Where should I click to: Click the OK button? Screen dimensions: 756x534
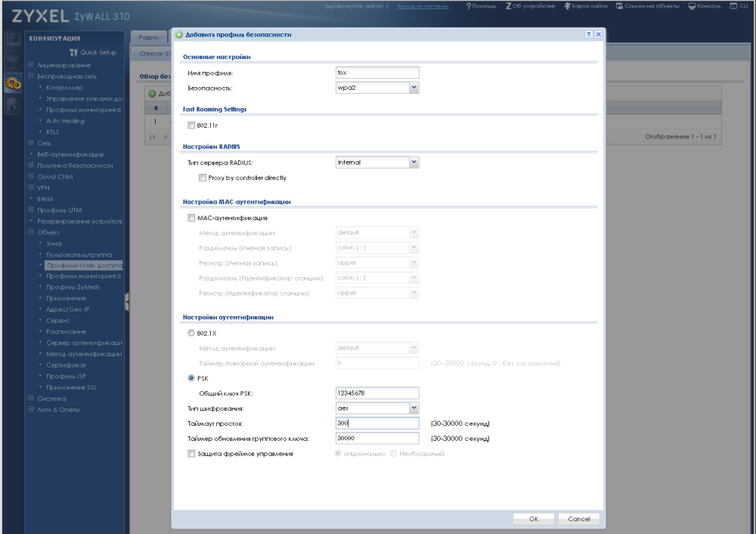[534, 519]
